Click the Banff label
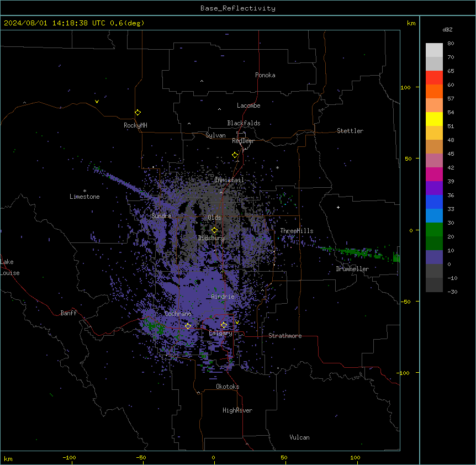This screenshot has height=465, width=476. pos(68,313)
